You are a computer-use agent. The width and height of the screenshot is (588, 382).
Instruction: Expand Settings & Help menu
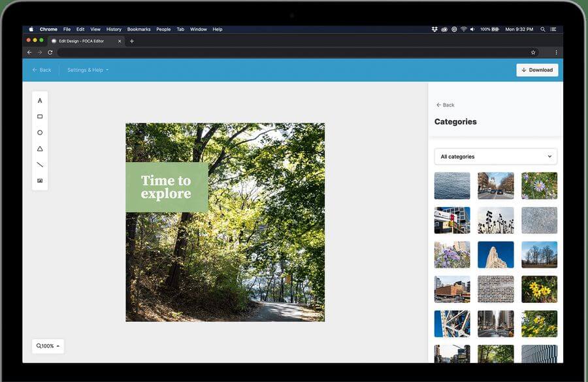tap(88, 70)
